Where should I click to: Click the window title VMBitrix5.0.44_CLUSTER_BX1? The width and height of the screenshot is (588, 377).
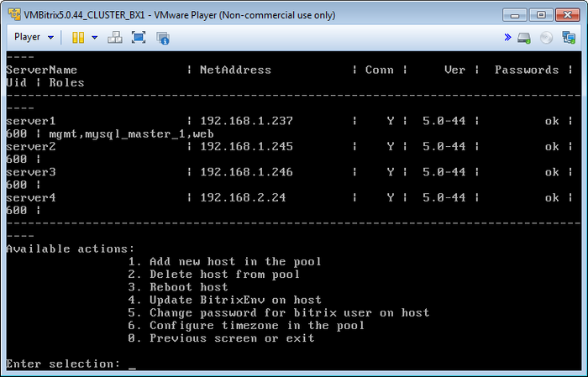coord(84,15)
